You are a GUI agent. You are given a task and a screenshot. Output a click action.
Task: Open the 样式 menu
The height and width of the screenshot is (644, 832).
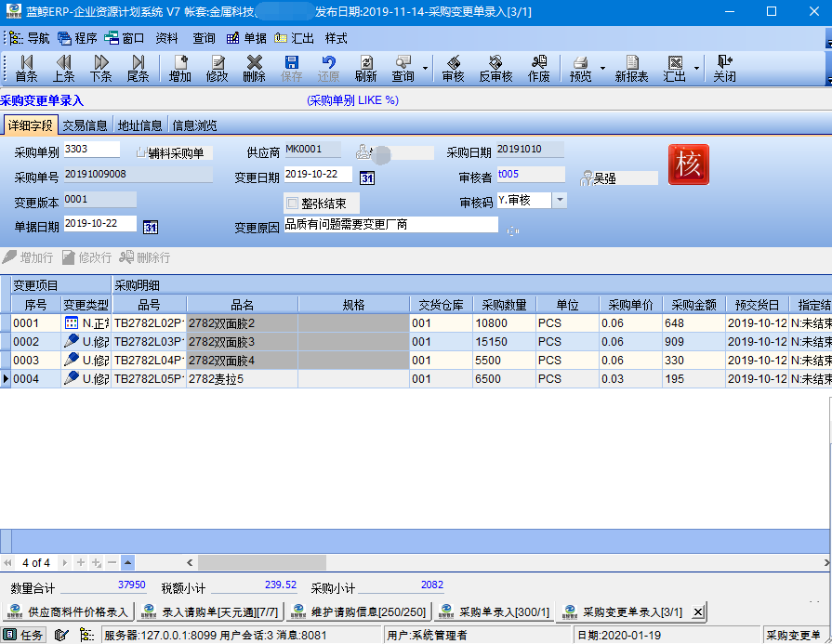click(x=336, y=38)
